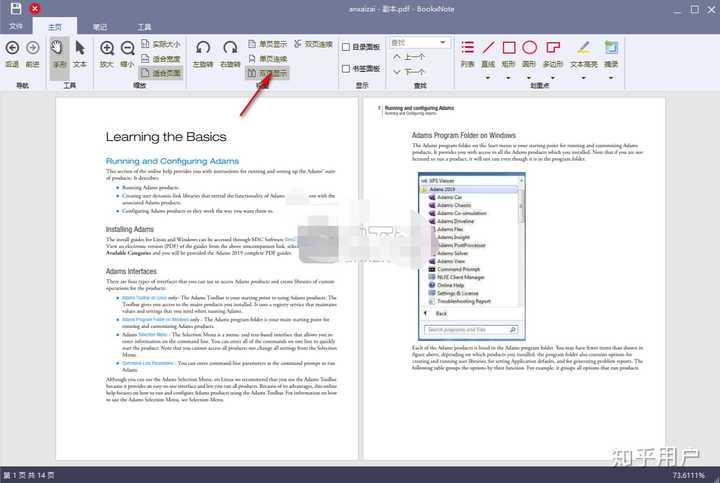Follow the Adams Program Folder on Windows link

pyautogui.click(x=156, y=319)
